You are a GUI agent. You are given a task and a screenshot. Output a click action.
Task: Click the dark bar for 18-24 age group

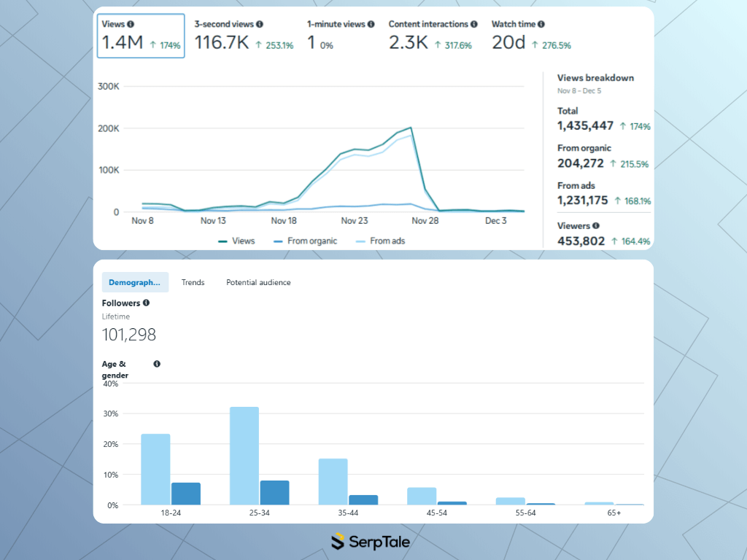(186, 494)
